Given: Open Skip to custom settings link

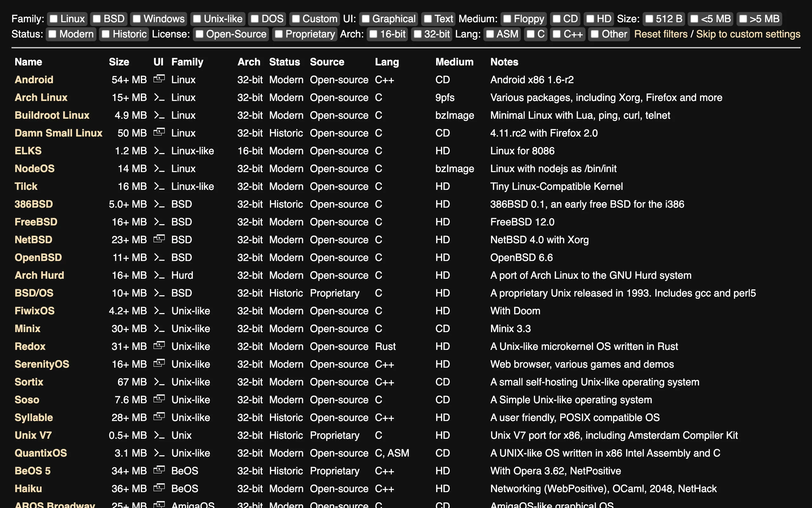Looking at the screenshot, I should click(x=748, y=34).
